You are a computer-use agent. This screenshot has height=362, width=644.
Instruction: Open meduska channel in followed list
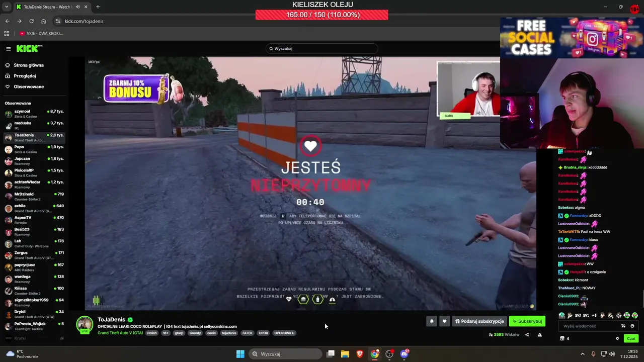click(x=34, y=125)
